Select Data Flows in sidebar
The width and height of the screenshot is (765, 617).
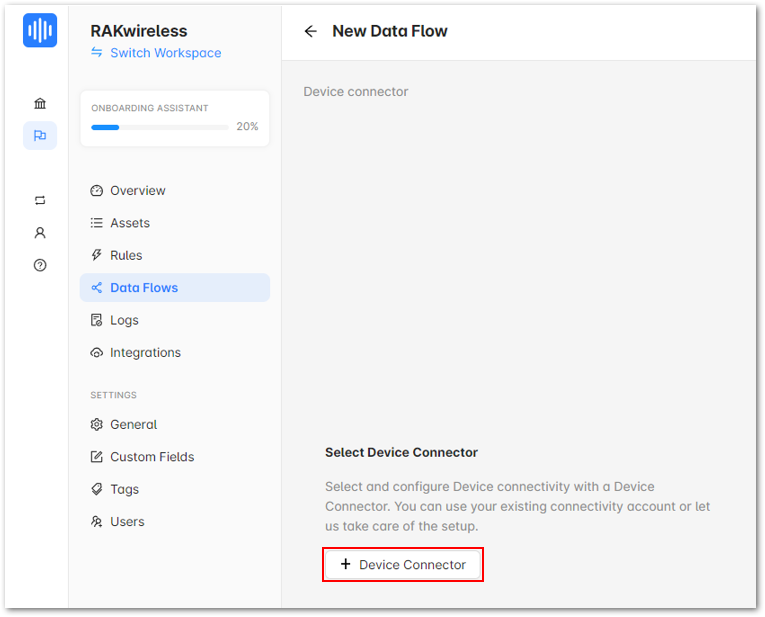pos(175,288)
